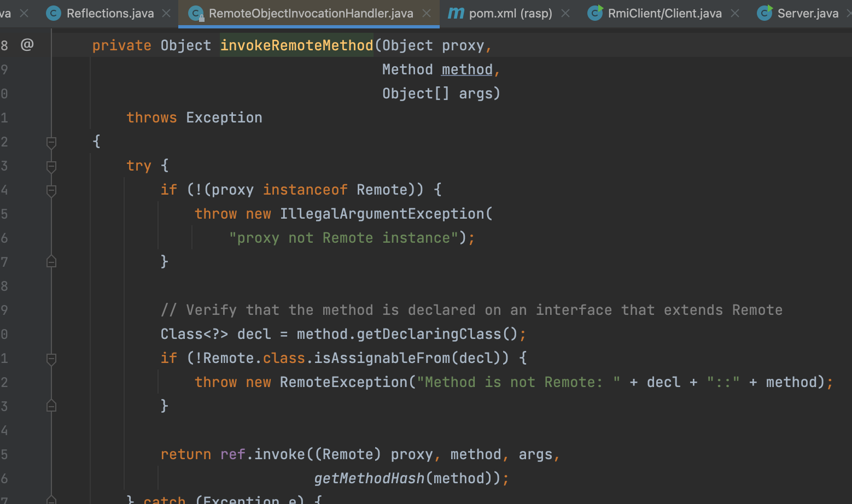This screenshot has width=852, height=504.
Task: Click the 'return' keyword
Action: click(186, 454)
